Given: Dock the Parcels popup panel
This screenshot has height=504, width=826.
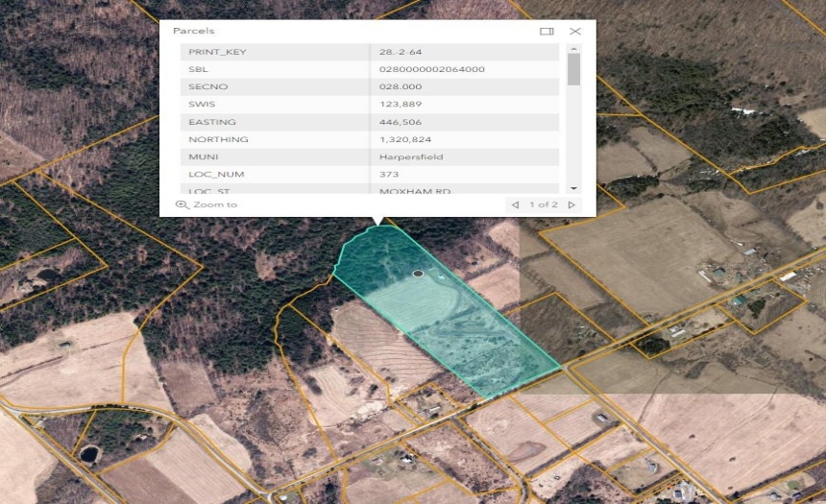Looking at the screenshot, I should [x=547, y=32].
